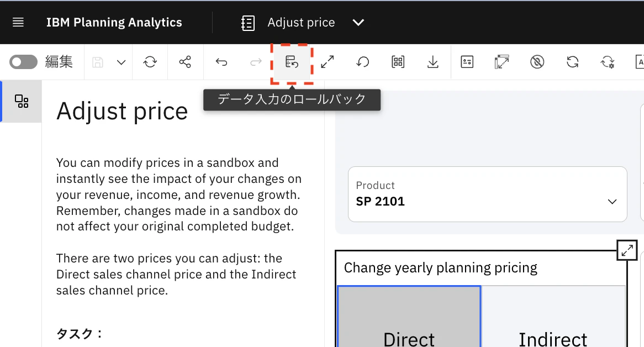Click the share icon

tap(185, 62)
